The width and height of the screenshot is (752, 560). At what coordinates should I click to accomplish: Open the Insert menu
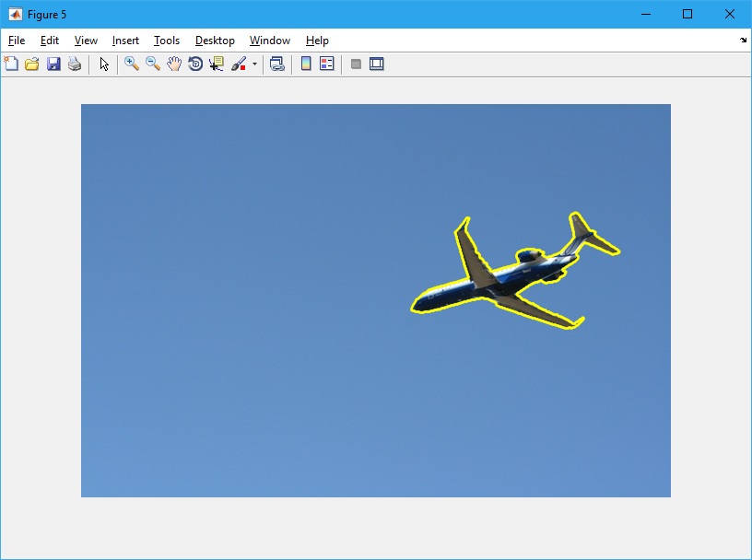point(125,41)
